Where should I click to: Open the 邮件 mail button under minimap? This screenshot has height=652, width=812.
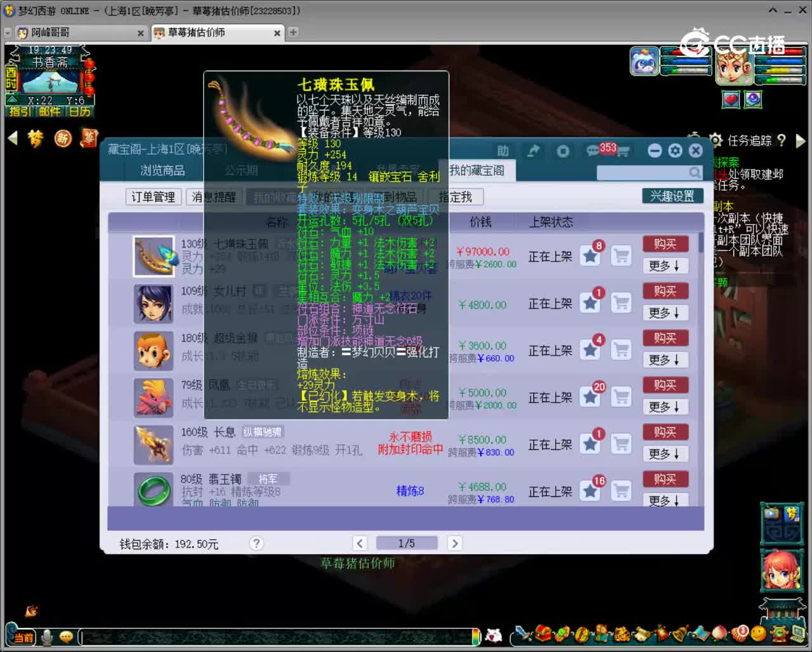(50, 112)
